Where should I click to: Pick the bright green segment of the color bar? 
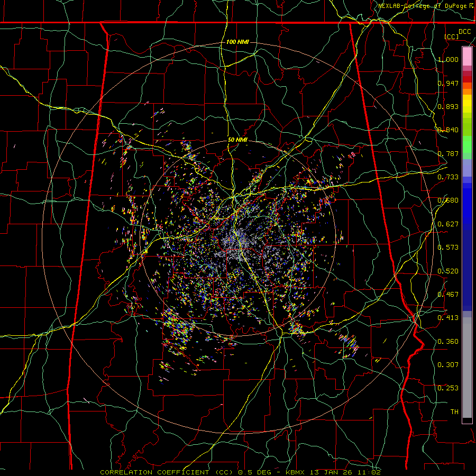[x=467, y=144]
